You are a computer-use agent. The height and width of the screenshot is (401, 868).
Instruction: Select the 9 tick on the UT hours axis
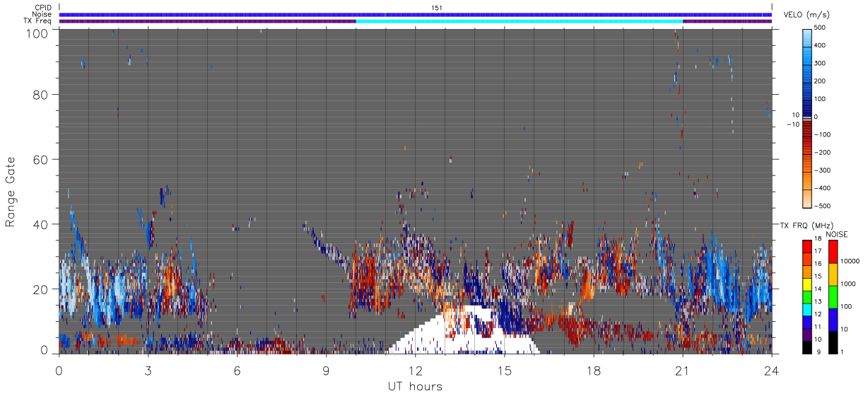pyautogui.click(x=327, y=370)
